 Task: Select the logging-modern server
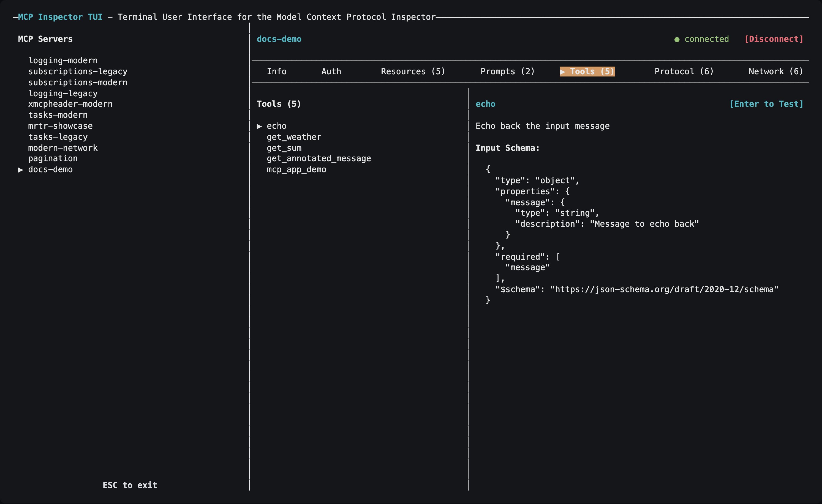63,60
